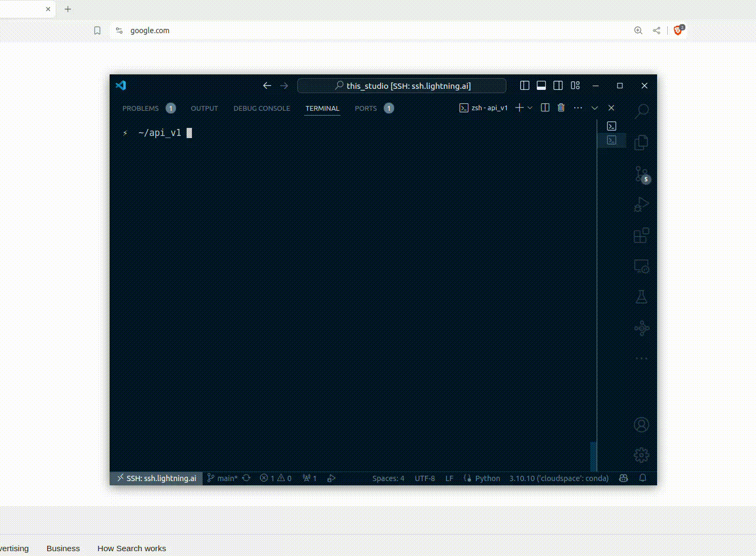This screenshot has width=756, height=556.
Task: Show additional views ellipsis in activity bar
Action: click(642, 358)
